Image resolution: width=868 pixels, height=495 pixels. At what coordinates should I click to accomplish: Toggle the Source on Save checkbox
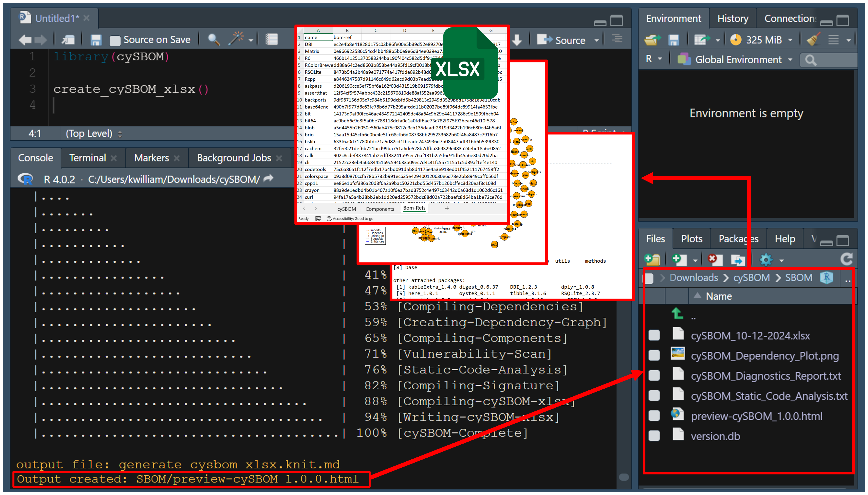(x=115, y=41)
